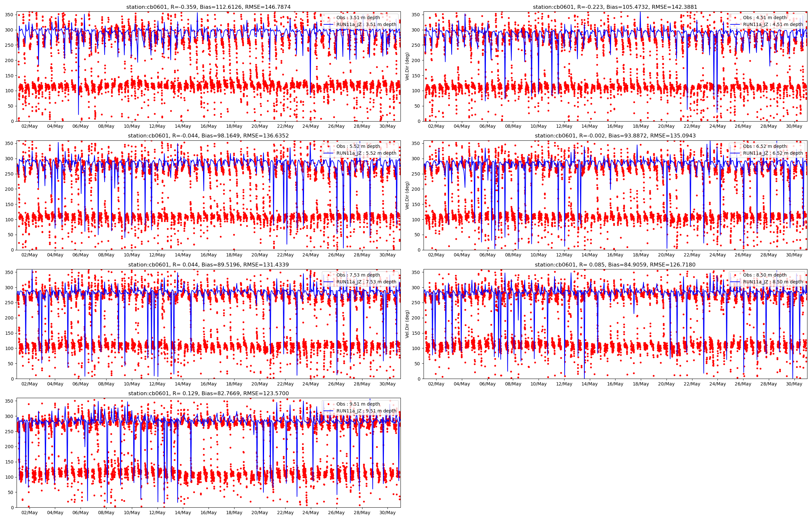Select the plot title with RMSE=142.3881

(615, 7)
